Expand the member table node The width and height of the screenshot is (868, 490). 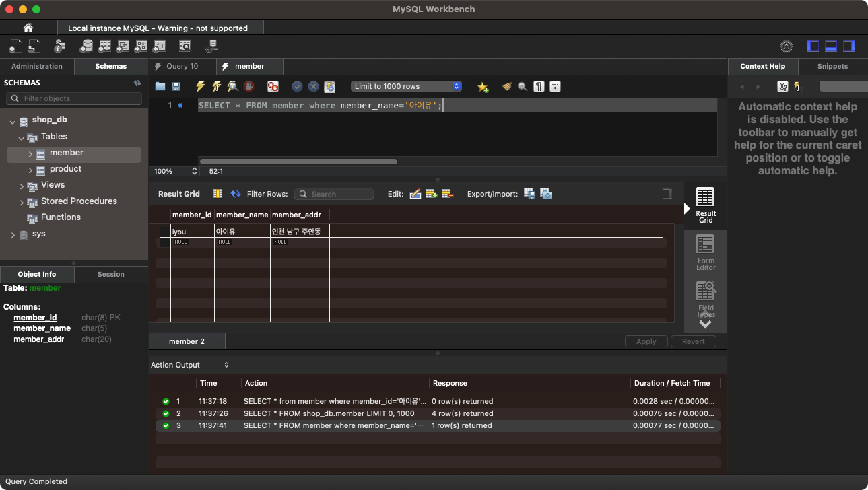point(30,153)
